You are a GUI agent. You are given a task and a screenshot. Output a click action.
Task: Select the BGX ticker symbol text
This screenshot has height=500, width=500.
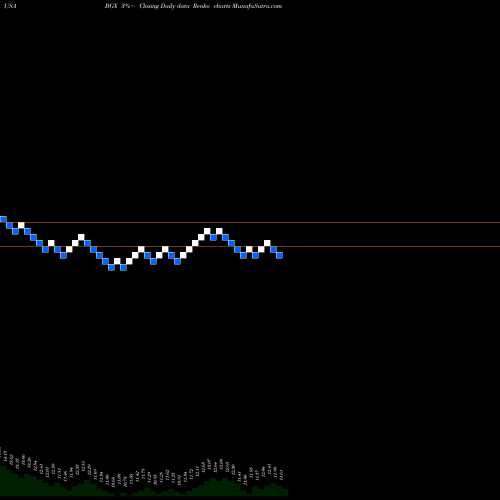(x=111, y=6)
